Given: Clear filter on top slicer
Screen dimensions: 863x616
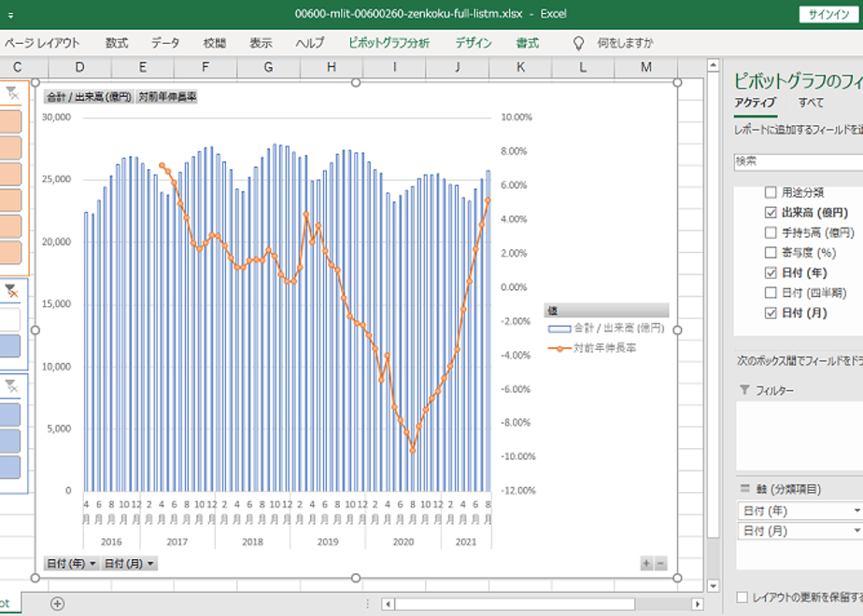Looking at the screenshot, I should pyautogui.click(x=12, y=93).
